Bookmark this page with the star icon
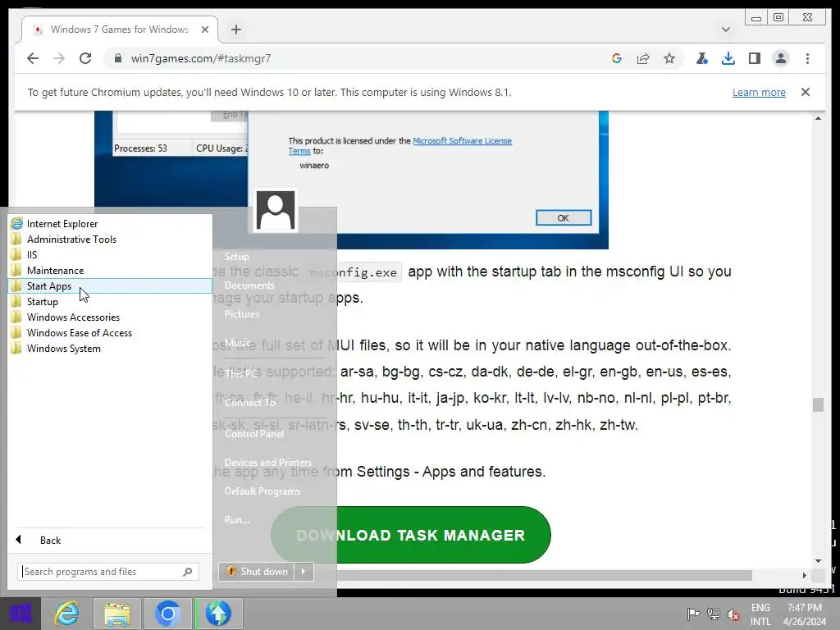 [x=669, y=58]
